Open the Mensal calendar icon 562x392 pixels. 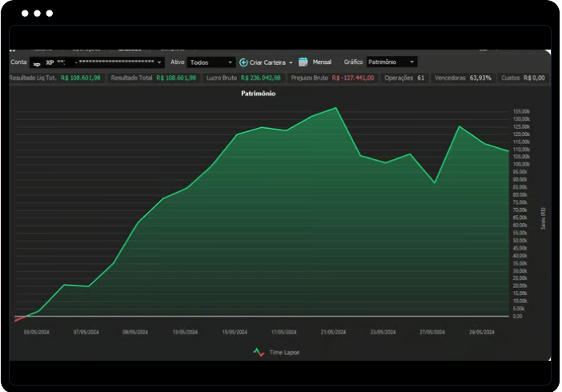click(x=303, y=62)
